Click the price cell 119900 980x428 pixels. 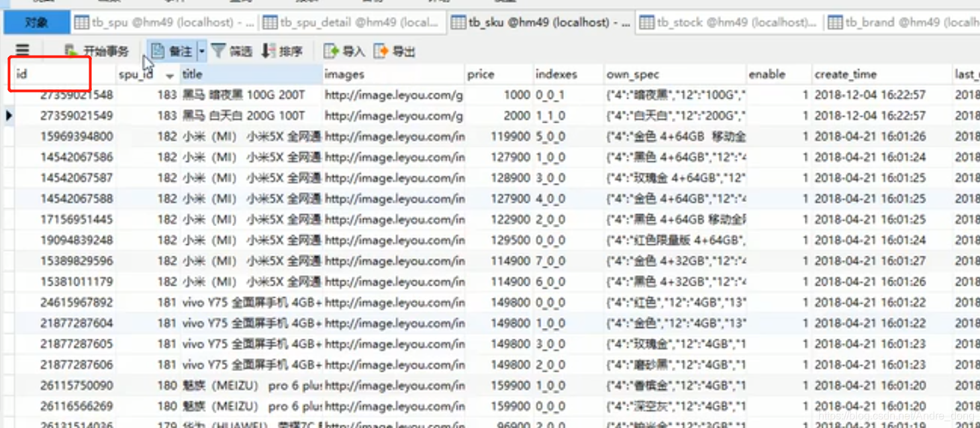(x=499, y=136)
